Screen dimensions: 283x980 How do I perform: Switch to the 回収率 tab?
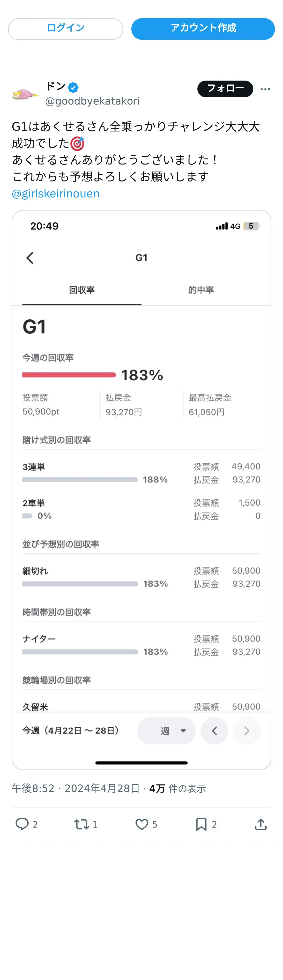coord(82,290)
